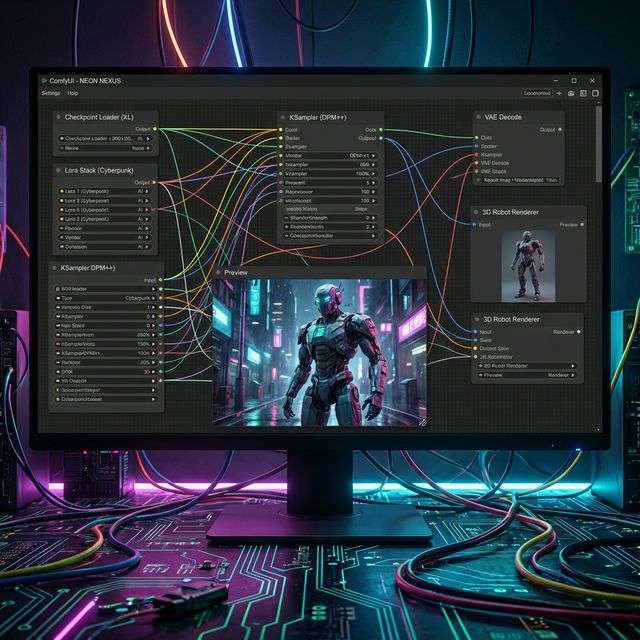Click the ComfyUI logo in the title bar

(44, 81)
